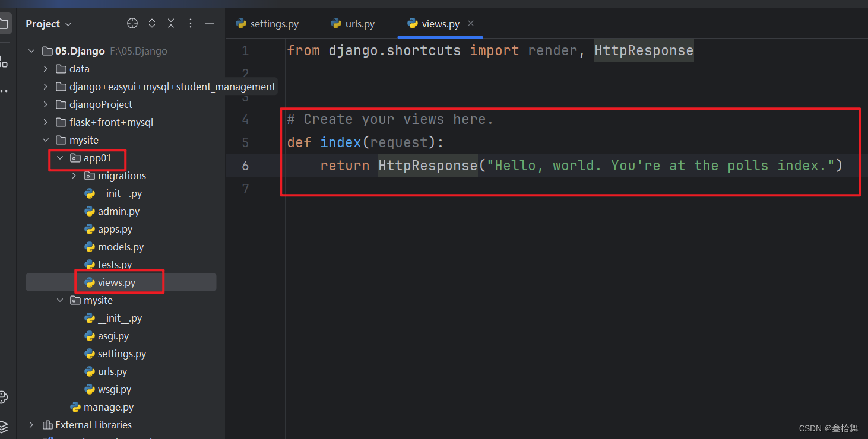Click django.shortcuts in import statement
The height and width of the screenshot is (439, 868).
(395, 51)
